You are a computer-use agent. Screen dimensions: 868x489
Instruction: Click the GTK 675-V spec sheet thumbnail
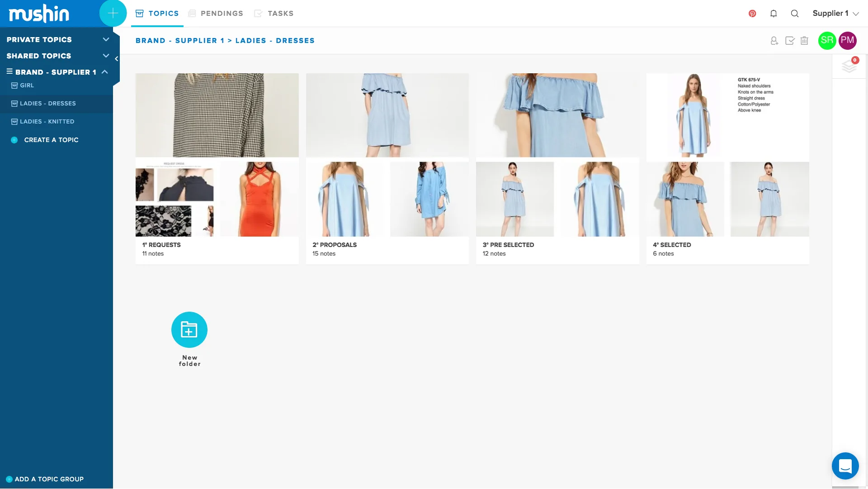728,115
